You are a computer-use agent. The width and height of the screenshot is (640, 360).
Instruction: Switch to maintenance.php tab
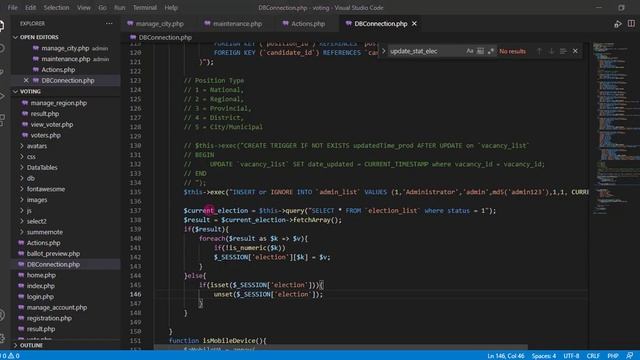click(233, 24)
